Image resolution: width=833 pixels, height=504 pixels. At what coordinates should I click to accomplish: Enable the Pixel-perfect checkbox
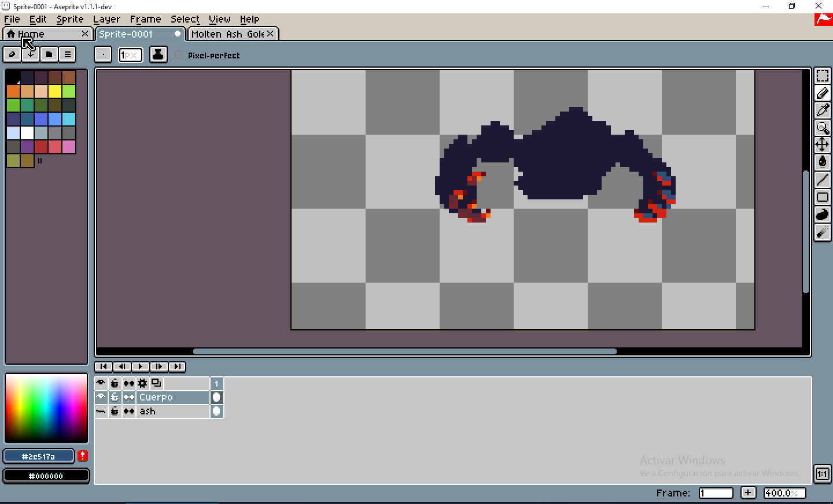[179, 55]
